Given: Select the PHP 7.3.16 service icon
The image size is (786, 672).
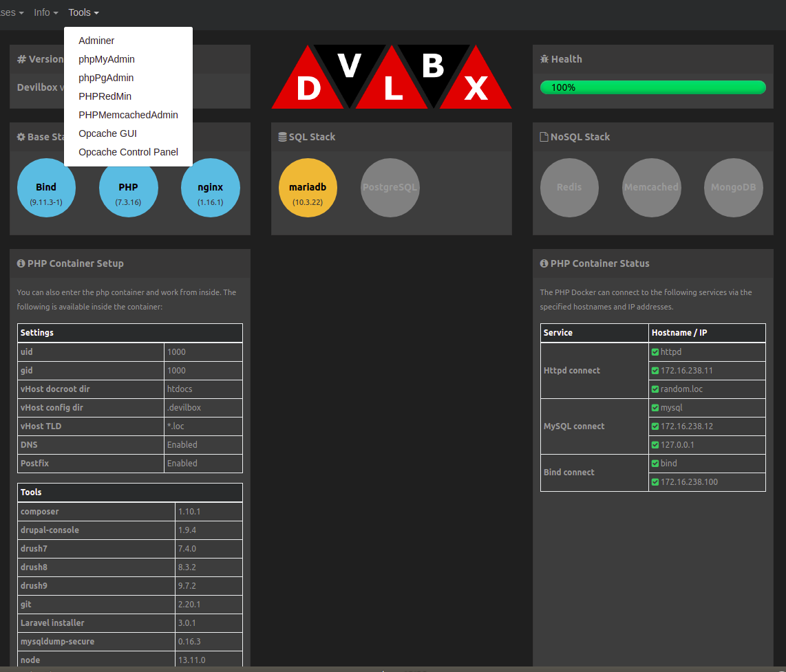Looking at the screenshot, I should 128,187.
